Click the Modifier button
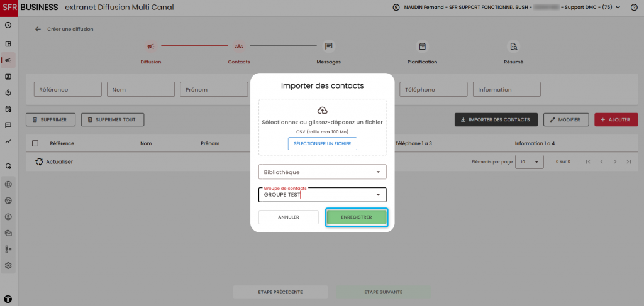Viewport: 644px width, 306px height. tap(566, 120)
